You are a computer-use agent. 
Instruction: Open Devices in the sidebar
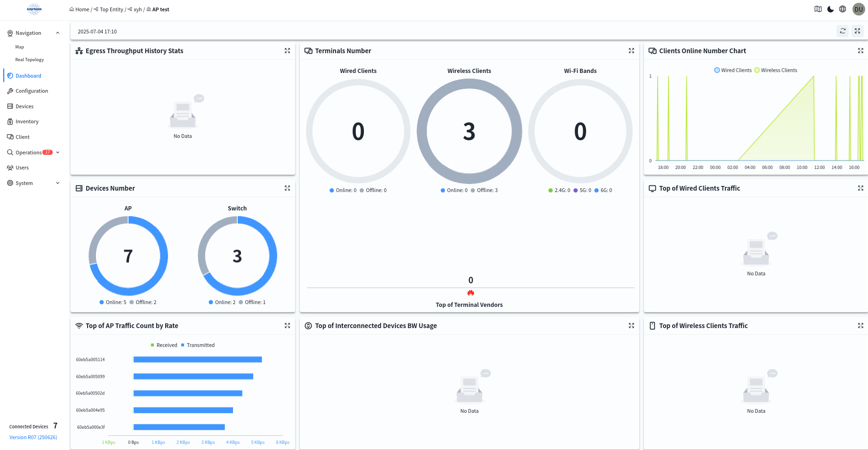24,106
